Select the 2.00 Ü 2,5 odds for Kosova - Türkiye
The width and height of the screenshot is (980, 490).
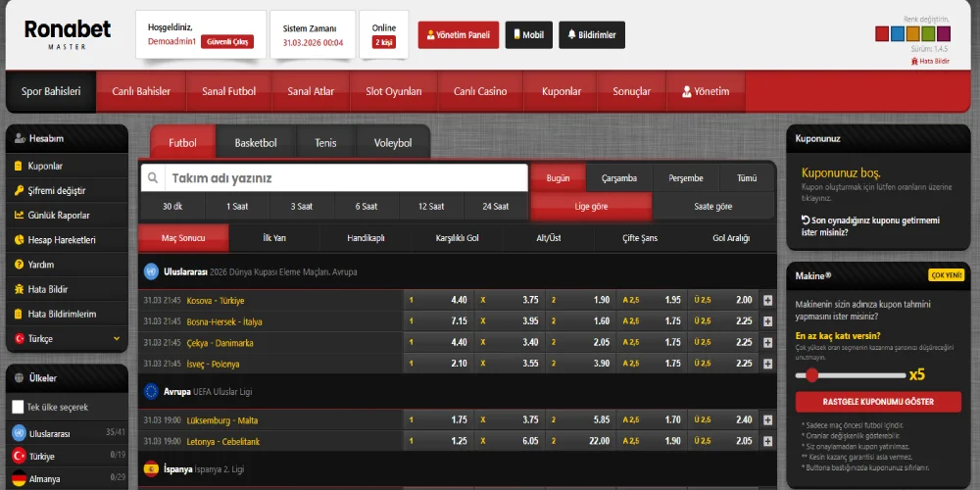tap(722, 300)
